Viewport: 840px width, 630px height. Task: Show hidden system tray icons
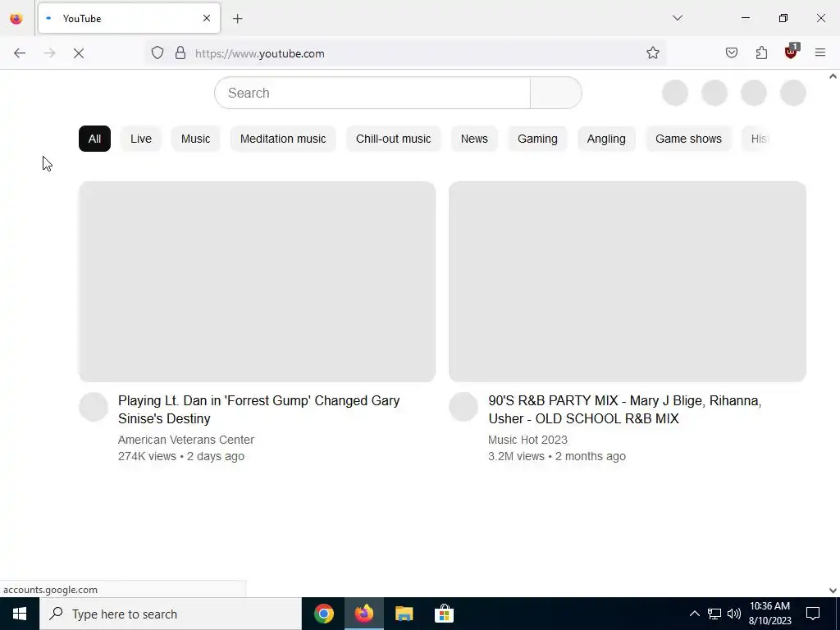click(x=694, y=614)
